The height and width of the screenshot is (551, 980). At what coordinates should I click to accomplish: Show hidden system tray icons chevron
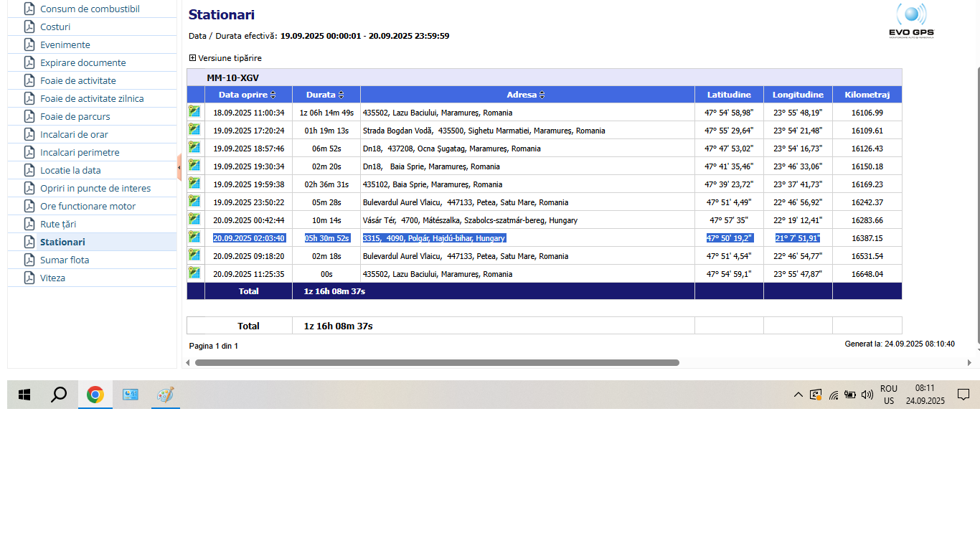(798, 395)
